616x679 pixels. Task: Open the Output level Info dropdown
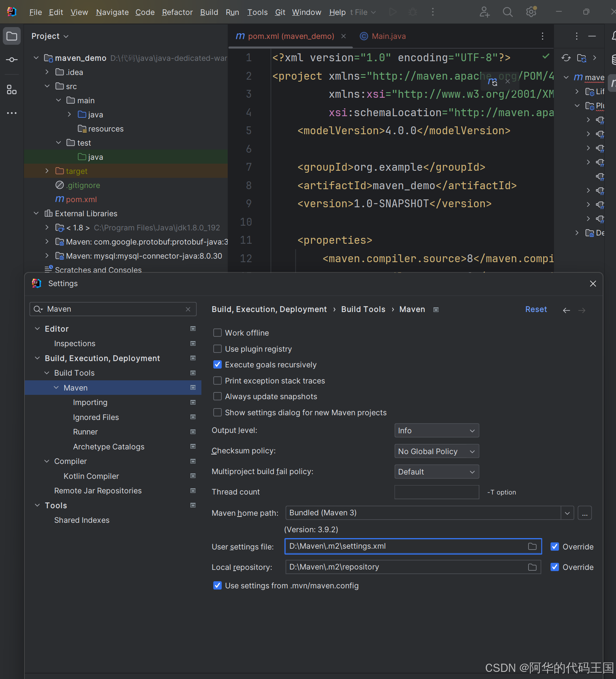pyautogui.click(x=437, y=431)
